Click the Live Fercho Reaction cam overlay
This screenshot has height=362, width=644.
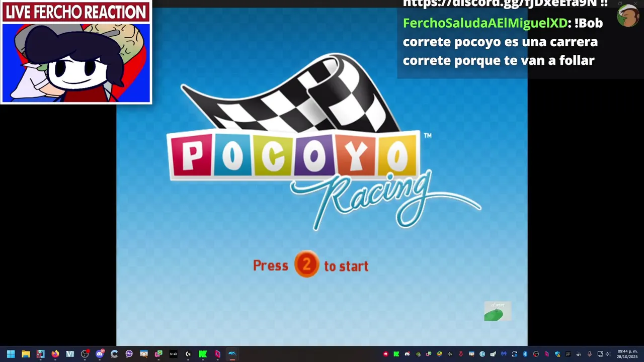click(x=76, y=52)
